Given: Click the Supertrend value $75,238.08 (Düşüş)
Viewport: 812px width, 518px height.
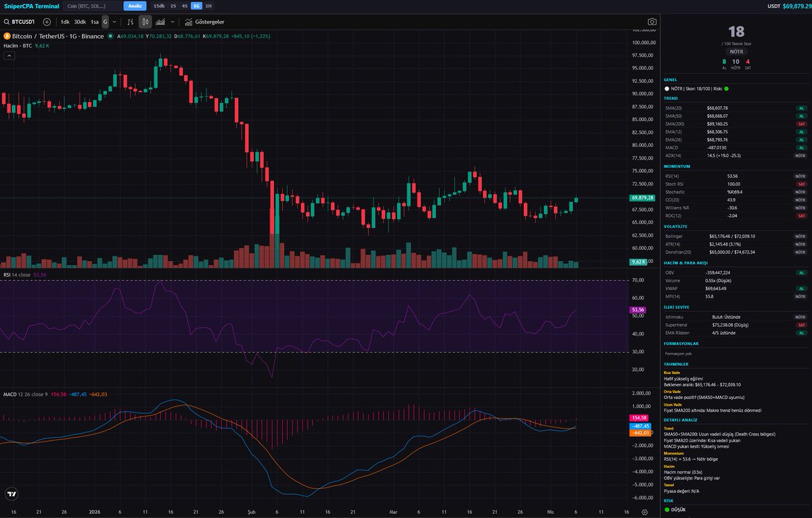Looking at the screenshot, I should point(729,325).
